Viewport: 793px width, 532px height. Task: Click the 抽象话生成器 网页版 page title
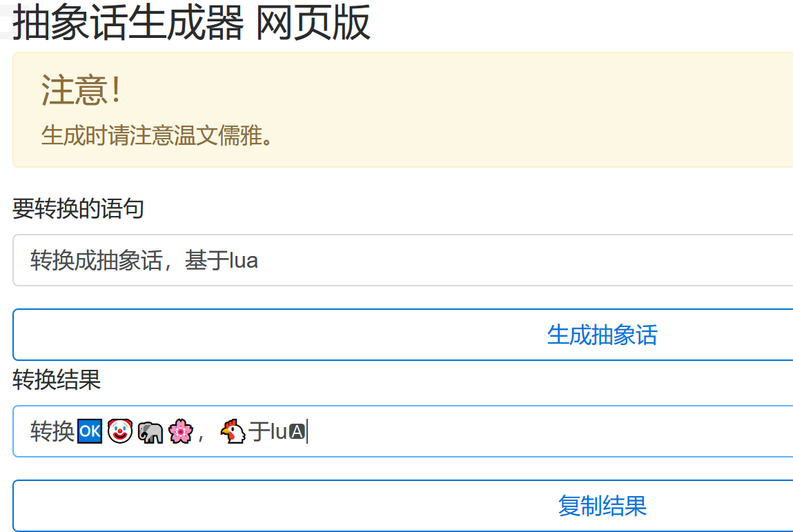pyautogui.click(x=192, y=22)
